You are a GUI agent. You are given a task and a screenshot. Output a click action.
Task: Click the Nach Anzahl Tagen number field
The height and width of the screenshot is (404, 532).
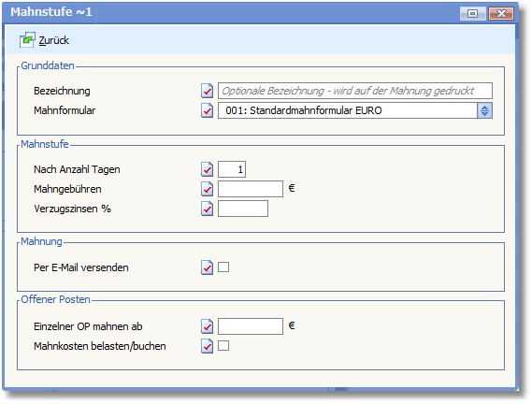click(x=232, y=169)
